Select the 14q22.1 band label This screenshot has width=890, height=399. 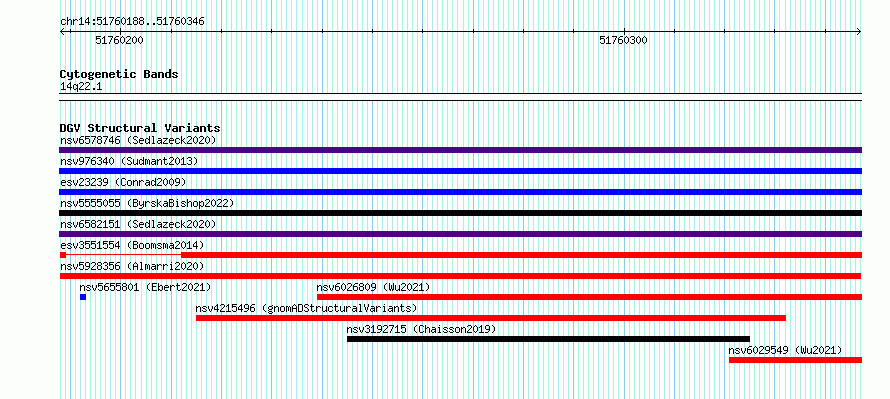(x=81, y=87)
